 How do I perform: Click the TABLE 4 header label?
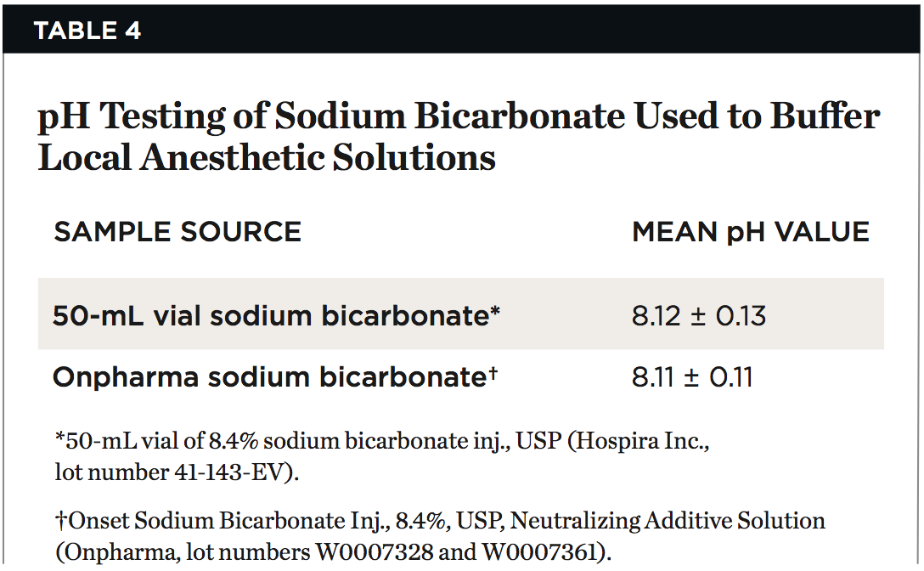[87, 31]
